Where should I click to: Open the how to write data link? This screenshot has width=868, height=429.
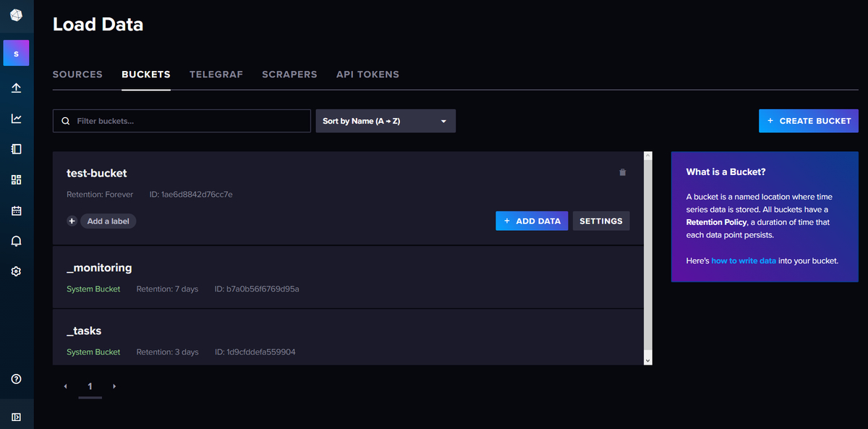744,260
